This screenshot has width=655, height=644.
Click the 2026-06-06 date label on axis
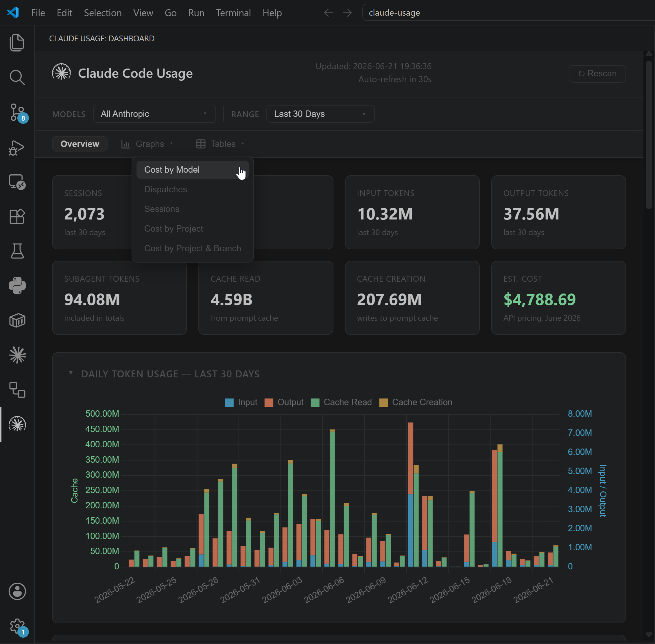pyautogui.click(x=324, y=590)
